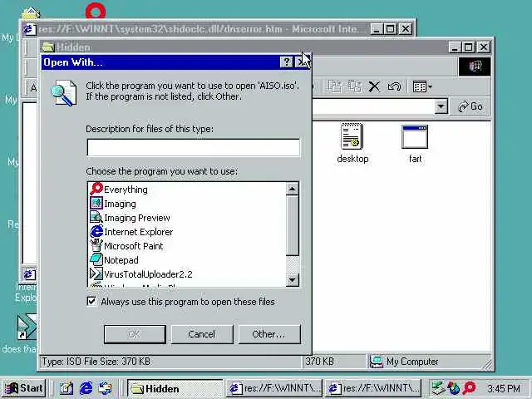Choose Microsoft Paint from the list

pyautogui.click(x=126, y=246)
